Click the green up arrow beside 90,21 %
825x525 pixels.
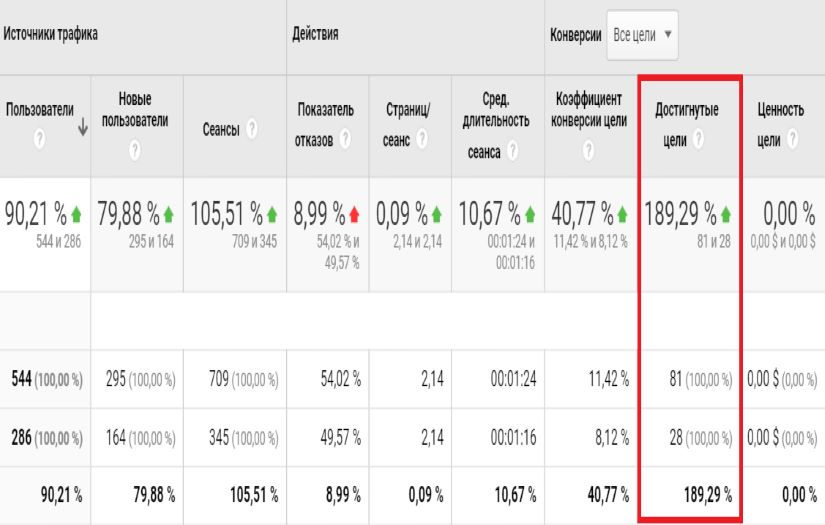pos(76,214)
